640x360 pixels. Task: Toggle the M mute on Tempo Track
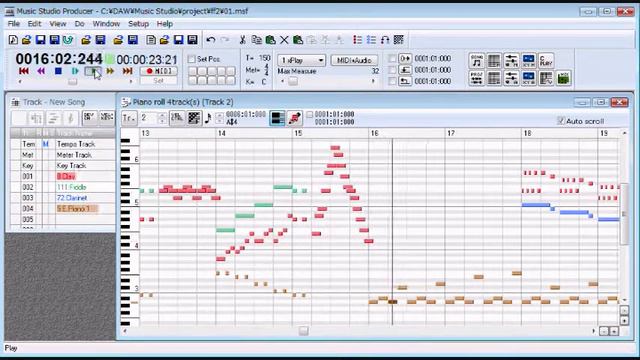click(x=46, y=144)
